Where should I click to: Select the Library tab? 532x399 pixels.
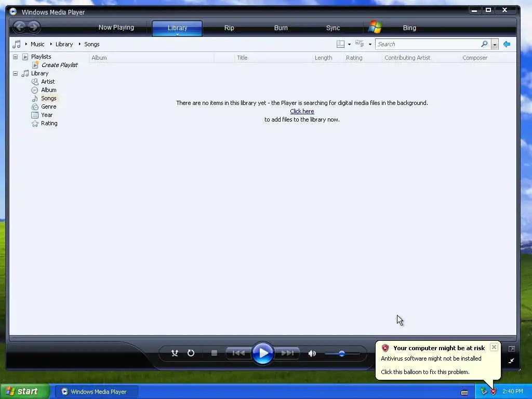click(x=177, y=28)
